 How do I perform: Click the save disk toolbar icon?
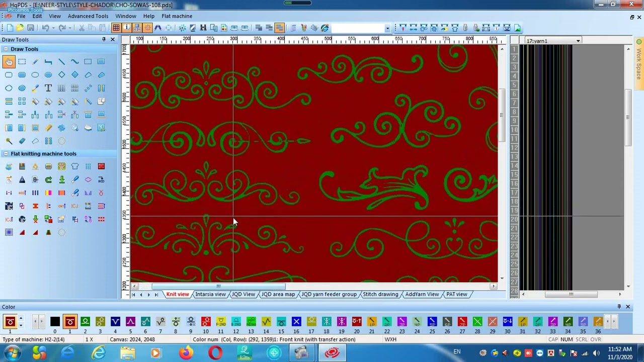coord(31,28)
